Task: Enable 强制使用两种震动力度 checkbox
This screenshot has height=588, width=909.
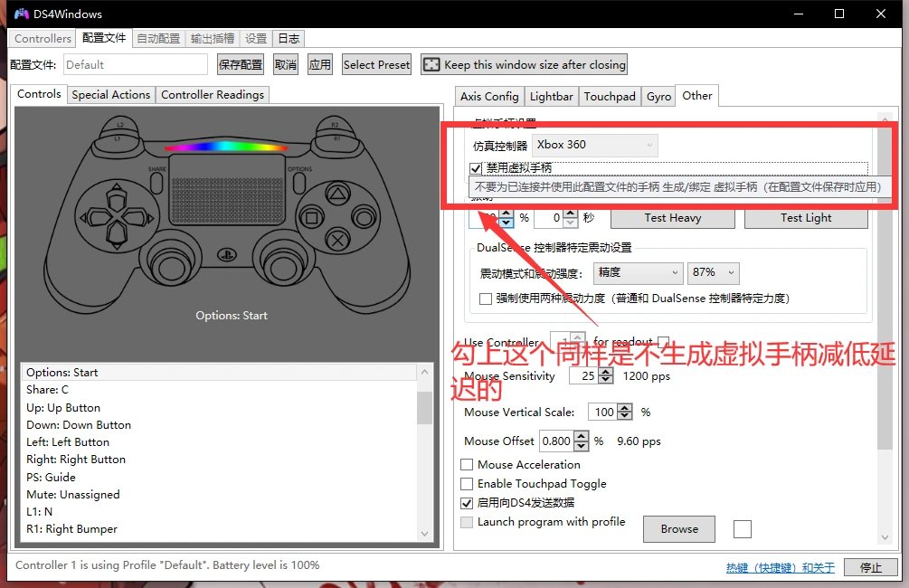Action: click(486, 299)
